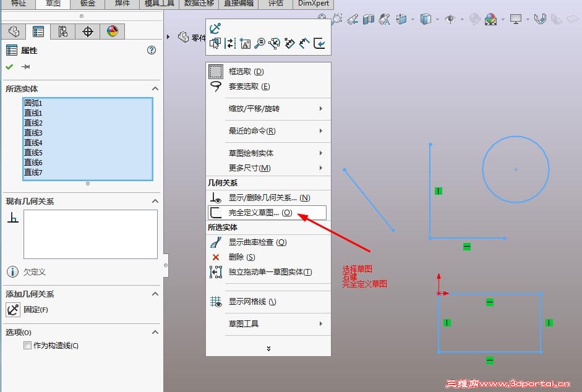The height and width of the screenshot is (392, 582).
Task: Choose 独立拖动单一草图实体 in the context menu
Action: (268, 272)
